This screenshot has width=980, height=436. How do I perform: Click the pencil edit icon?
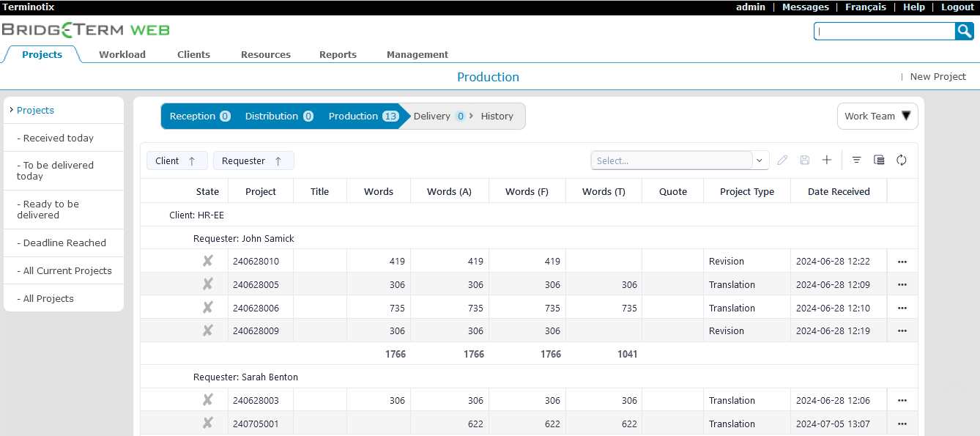click(782, 160)
